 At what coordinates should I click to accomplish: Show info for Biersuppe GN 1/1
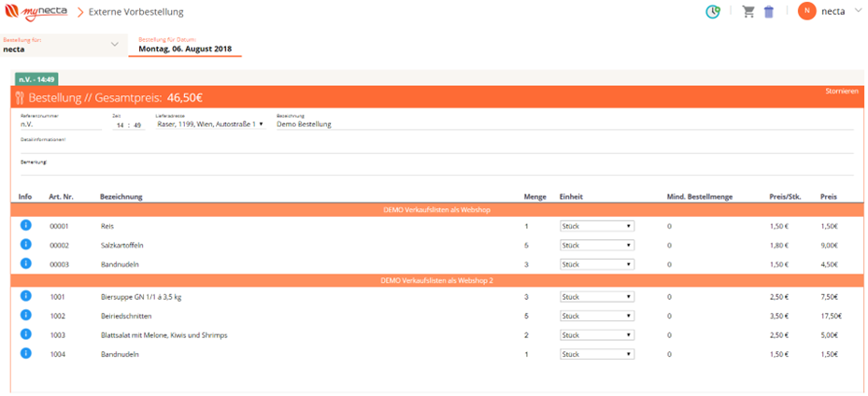(x=26, y=297)
